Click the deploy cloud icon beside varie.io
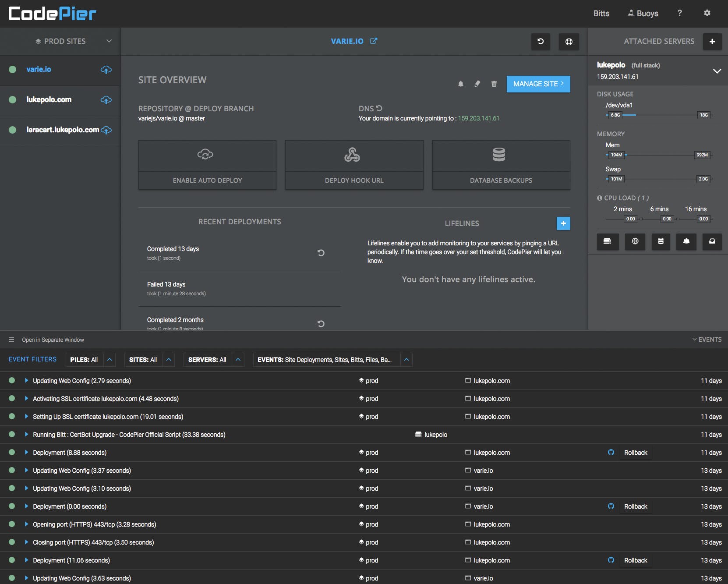This screenshot has width=728, height=584. pos(106,70)
